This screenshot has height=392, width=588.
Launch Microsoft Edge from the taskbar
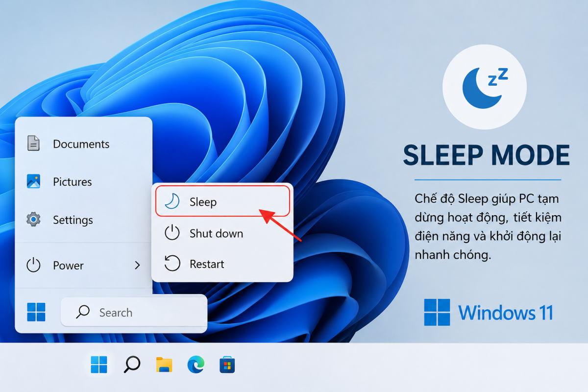tap(196, 365)
